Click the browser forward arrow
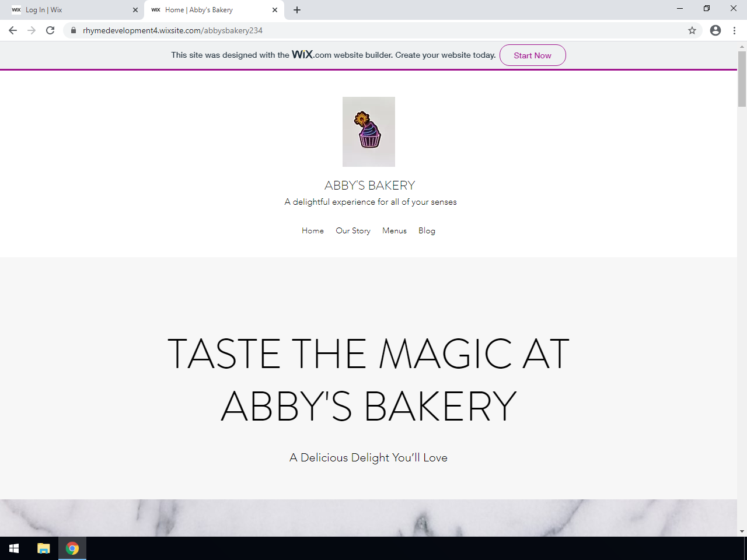Image resolution: width=747 pixels, height=560 pixels. [x=32, y=30]
